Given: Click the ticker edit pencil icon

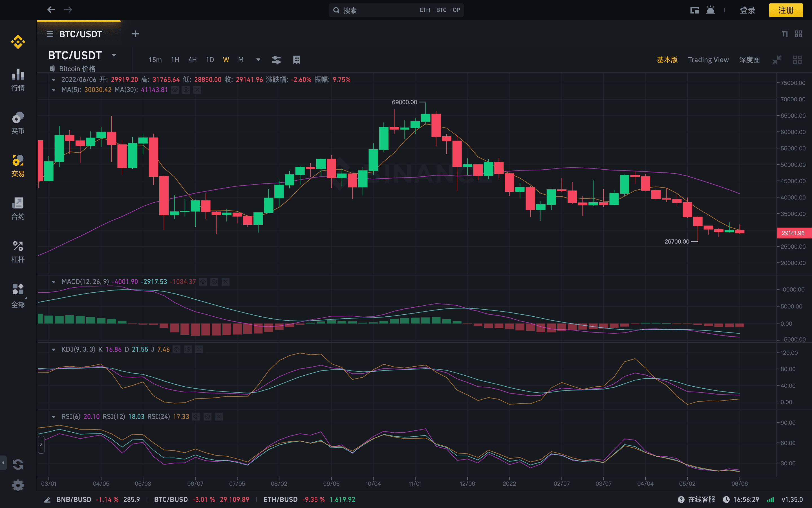Looking at the screenshot, I should [x=48, y=500].
